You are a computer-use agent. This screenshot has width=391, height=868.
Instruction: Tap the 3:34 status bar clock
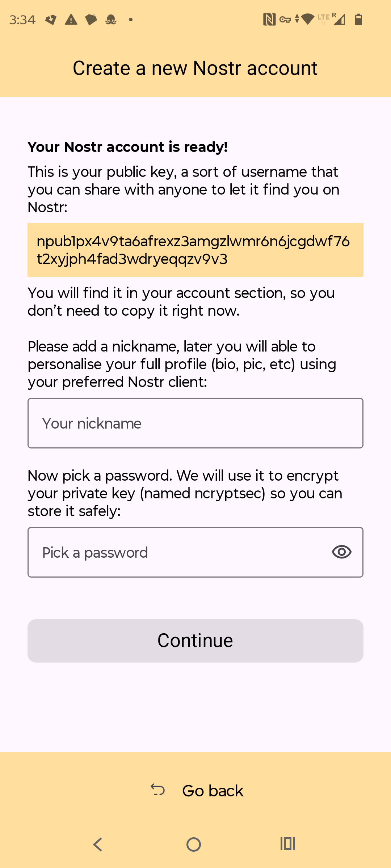click(x=22, y=20)
